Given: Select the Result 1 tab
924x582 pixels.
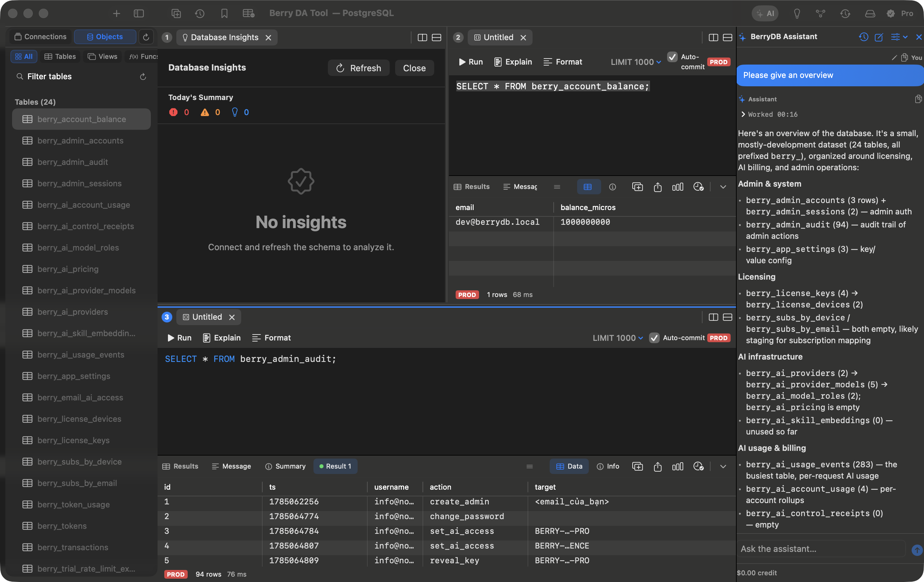Looking at the screenshot, I should coord(335,466).
